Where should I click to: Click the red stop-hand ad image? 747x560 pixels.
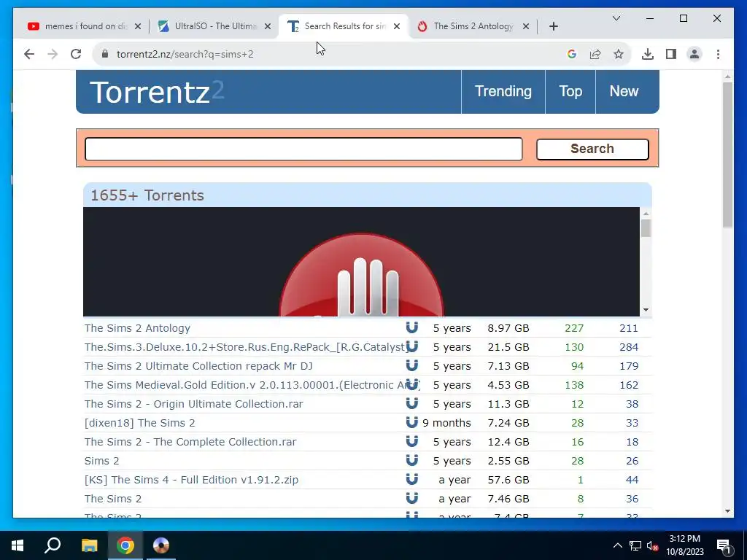tap(361, 275)
